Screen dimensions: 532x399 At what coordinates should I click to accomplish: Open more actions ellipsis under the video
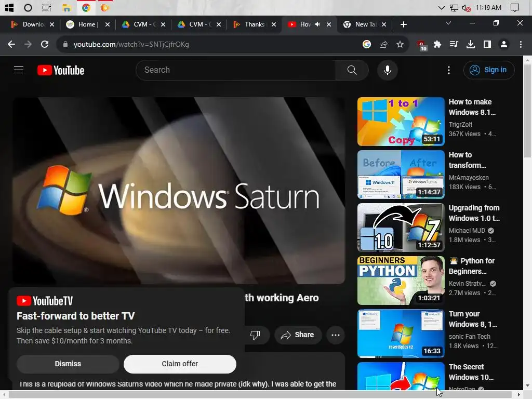click(336, 335)
